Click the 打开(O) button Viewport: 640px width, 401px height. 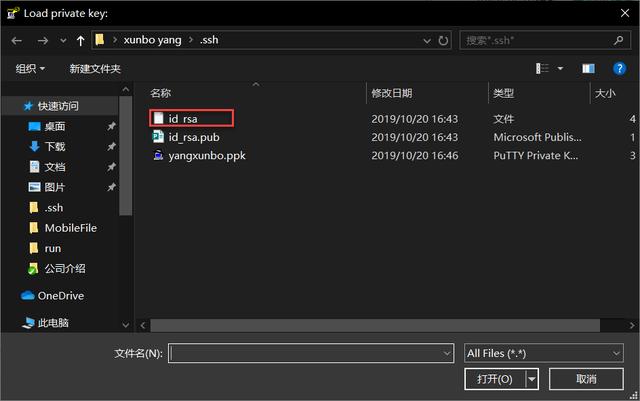pyautogui.click(x=495, y=379)
